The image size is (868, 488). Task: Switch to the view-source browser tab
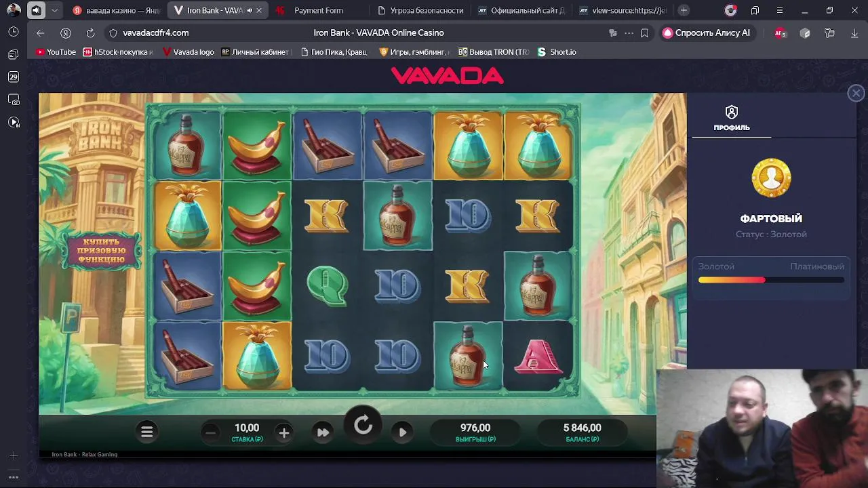point(623,10)
